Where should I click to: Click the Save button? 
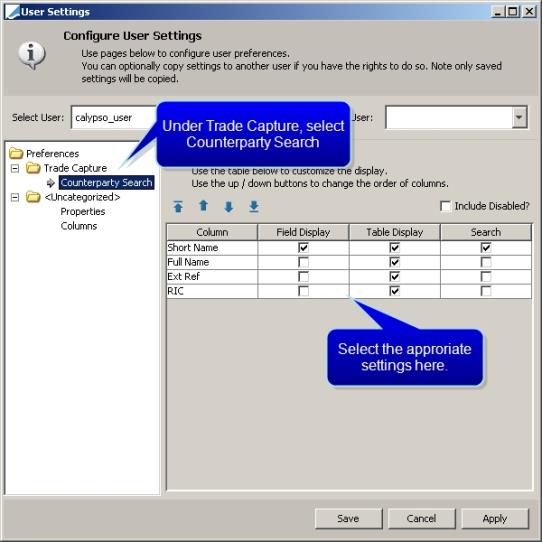click(348, 518)
